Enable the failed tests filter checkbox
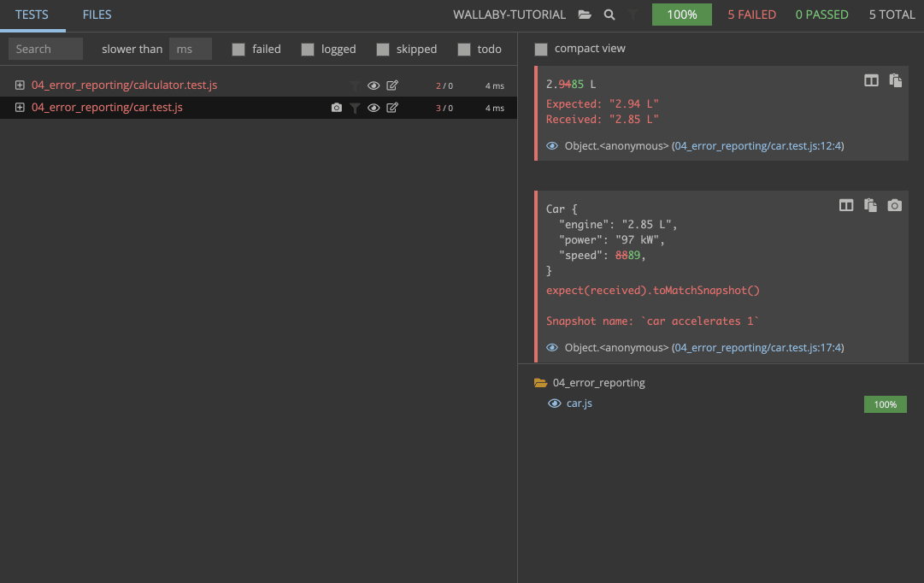 pos(238,50)
